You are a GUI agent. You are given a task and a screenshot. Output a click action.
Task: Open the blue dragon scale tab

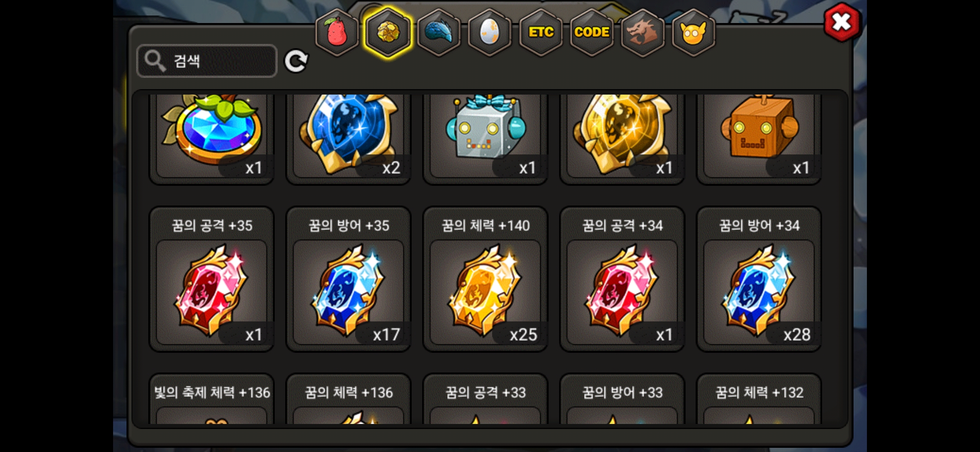click(439, 32)
